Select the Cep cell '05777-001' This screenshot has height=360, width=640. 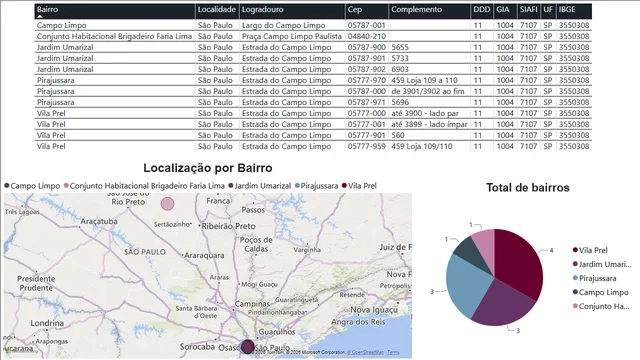367,124
